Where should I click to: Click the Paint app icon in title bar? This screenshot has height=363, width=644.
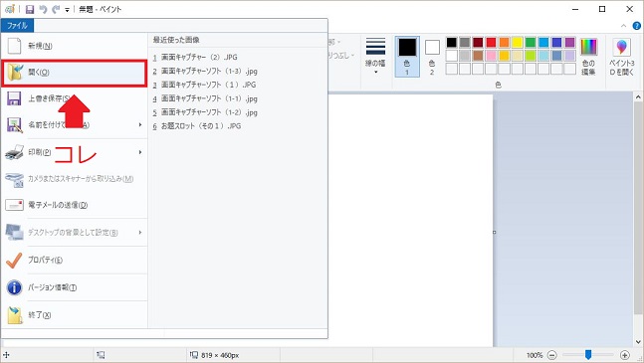10,9
